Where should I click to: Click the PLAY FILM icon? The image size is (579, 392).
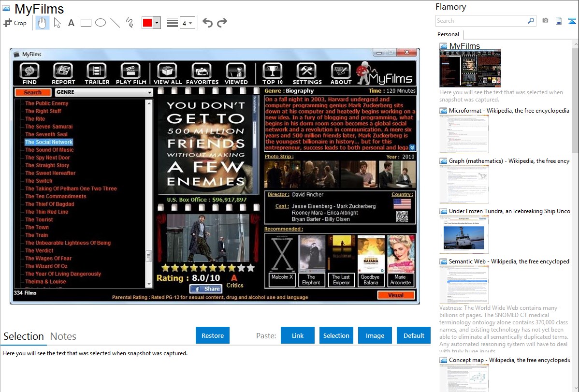[131, 73]
